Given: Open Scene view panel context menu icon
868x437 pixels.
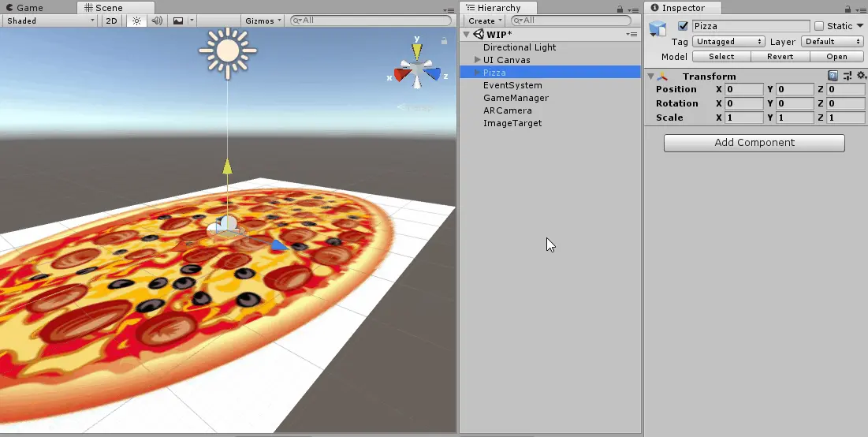Looking at the screenshot, I should click(449, 10).
